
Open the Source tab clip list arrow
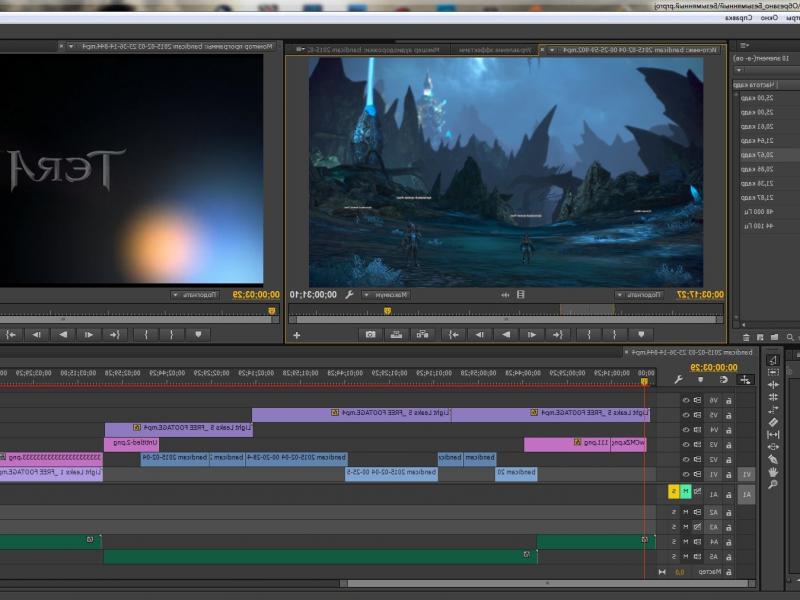pyautogui.click(x=552, y=50)
